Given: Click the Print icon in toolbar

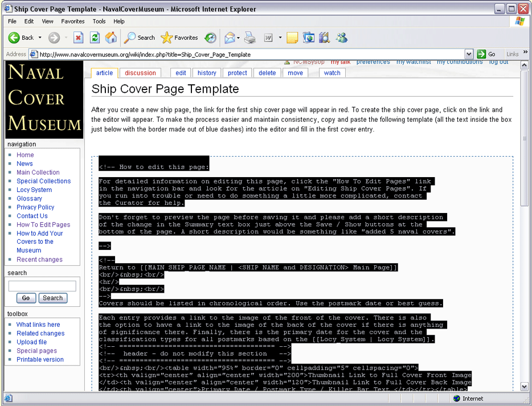Looking at the screenshot, I should 249,38.
